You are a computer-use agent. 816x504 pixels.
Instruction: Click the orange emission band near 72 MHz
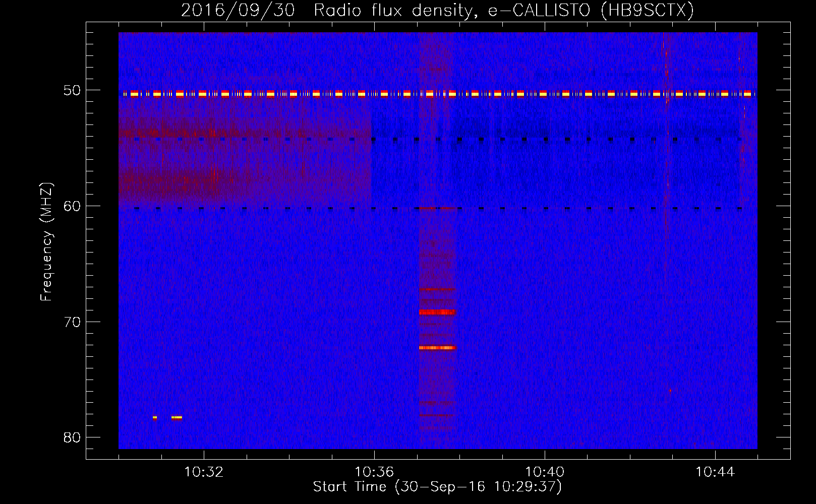point(437,348)
